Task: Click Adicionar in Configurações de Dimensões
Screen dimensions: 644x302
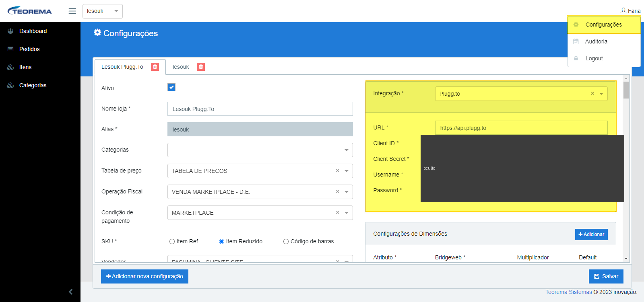Action: coord(591,234)
